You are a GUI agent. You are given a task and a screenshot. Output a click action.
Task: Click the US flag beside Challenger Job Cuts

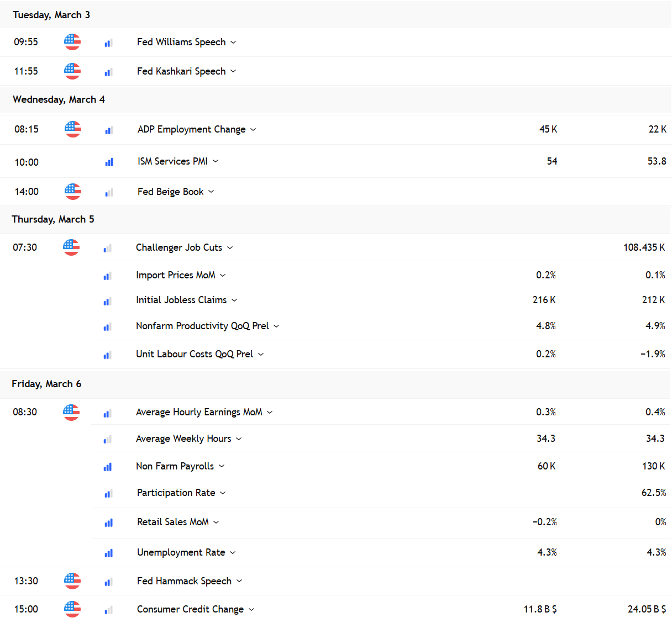[71, 247]
